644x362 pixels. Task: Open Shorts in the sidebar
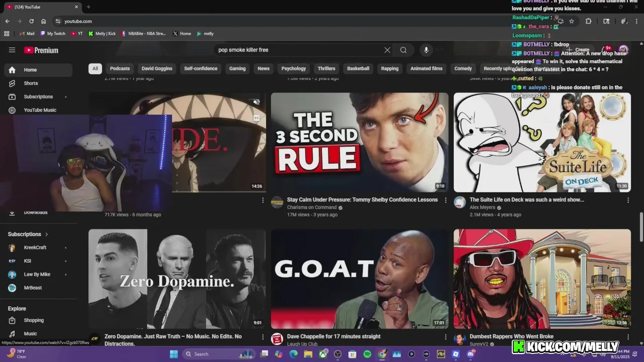click(38, 83)
